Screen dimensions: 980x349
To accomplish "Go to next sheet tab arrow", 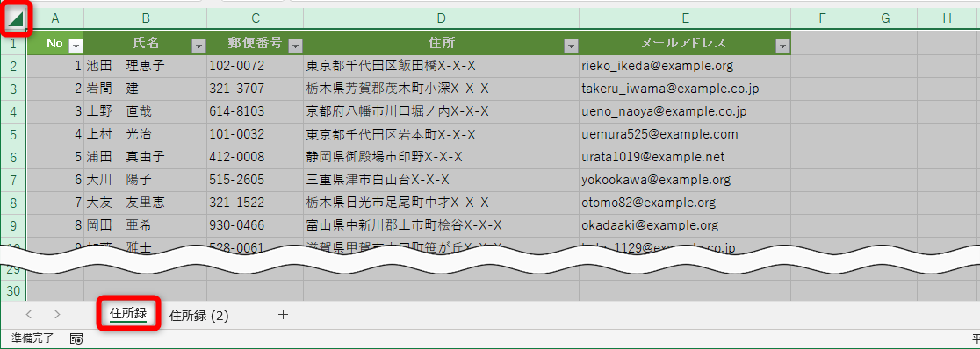I will [x=57, y=315].
